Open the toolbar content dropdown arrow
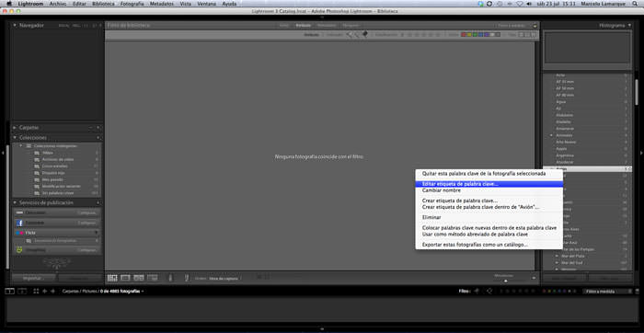 [534, 278]
